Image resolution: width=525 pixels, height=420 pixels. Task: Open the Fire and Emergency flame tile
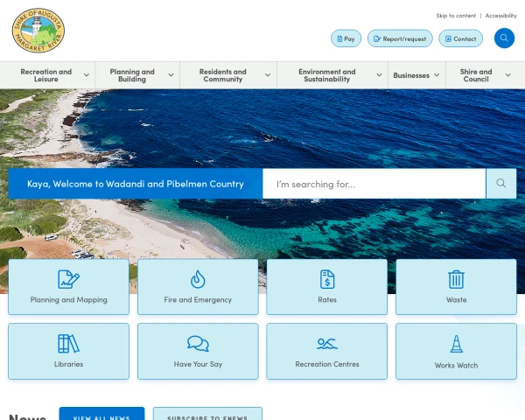198,287
